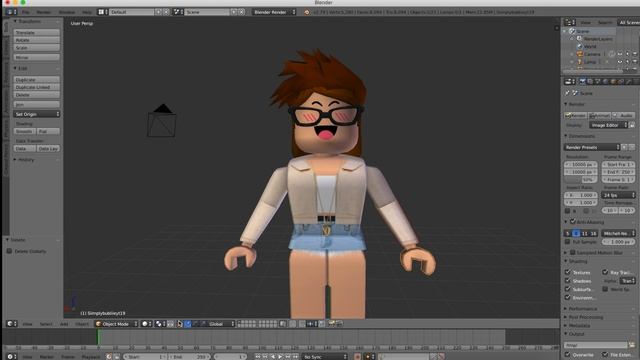Click the Translate button in Tools panel

[x=37, y=32]
